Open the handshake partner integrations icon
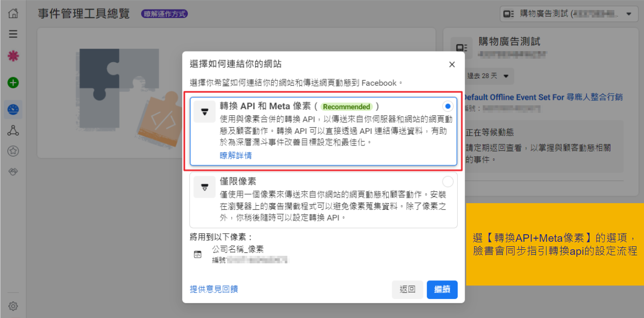Viewport: 644px width, 318px height. click(14, 172)
